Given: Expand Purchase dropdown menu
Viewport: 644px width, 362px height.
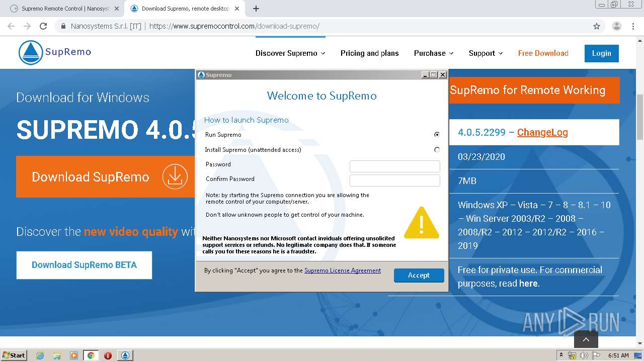Looking at the screenshot, I should point(434,53).
